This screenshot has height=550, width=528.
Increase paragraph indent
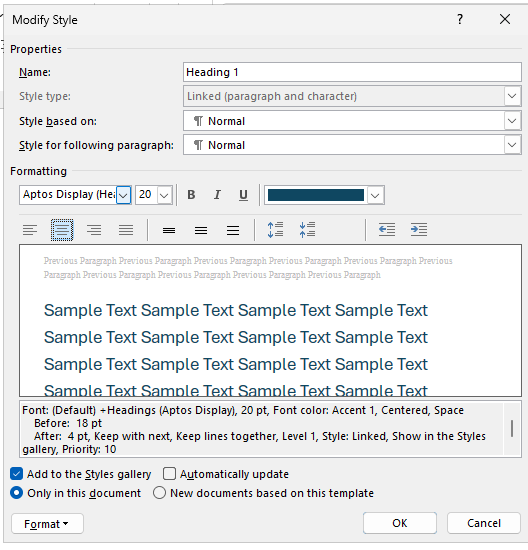click(x=419, y=230)
